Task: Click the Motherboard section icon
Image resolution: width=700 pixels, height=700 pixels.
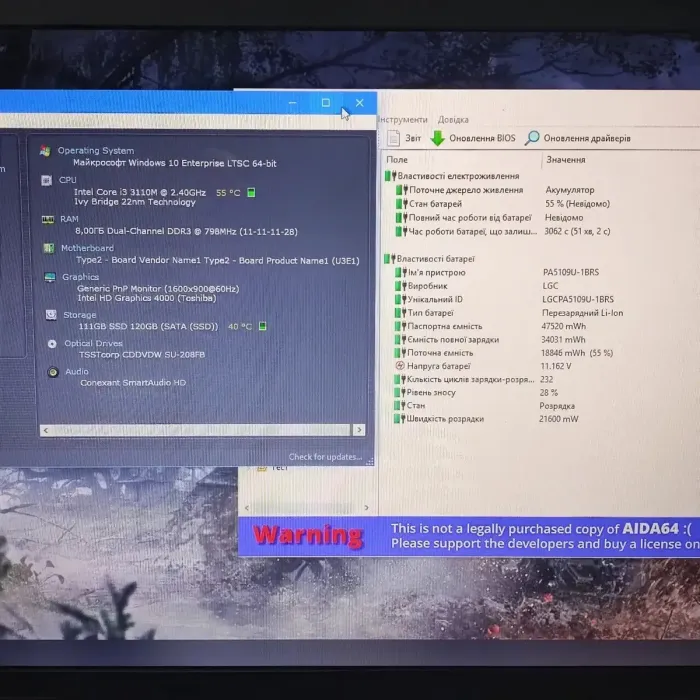Action: click(x=48, y=249)
